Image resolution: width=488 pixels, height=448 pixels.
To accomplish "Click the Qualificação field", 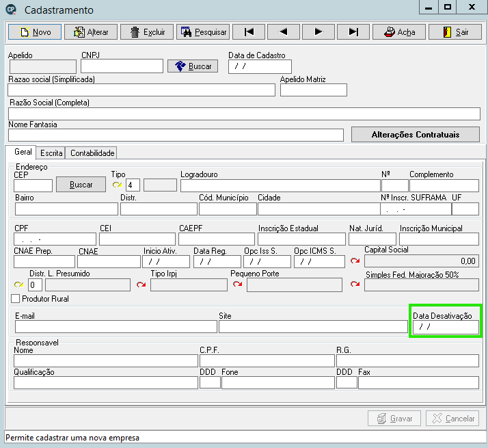I will [x=106, y=382].
